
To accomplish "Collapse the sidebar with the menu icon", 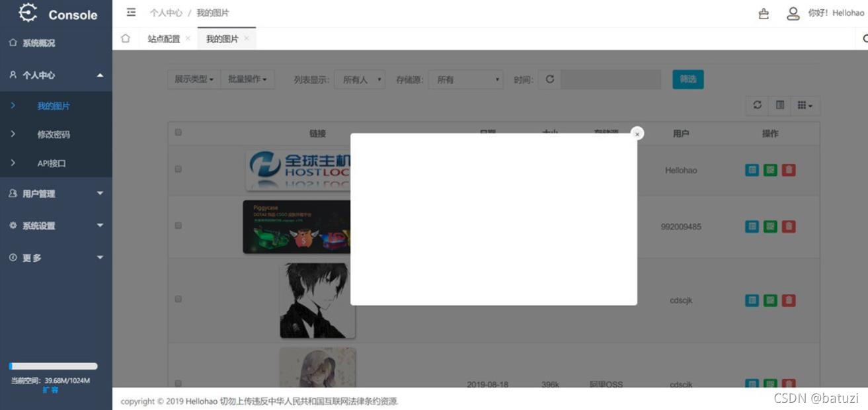I will coord(131,13).
